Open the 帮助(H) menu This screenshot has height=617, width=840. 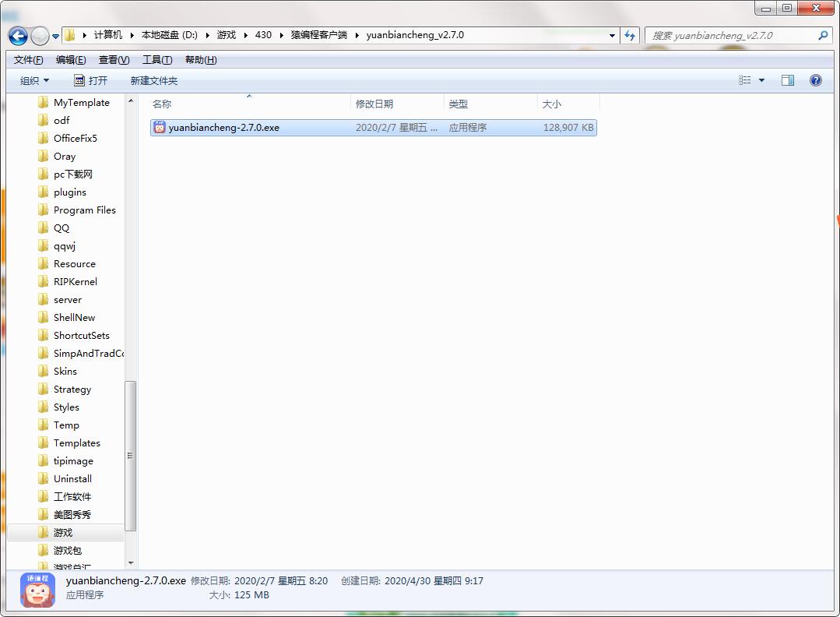[201, 59]
